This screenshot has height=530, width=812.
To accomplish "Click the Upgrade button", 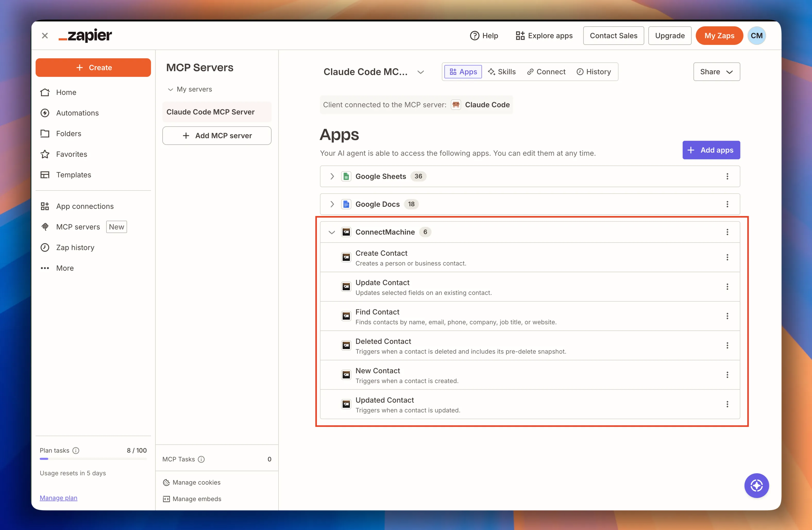I will point(670,36).
